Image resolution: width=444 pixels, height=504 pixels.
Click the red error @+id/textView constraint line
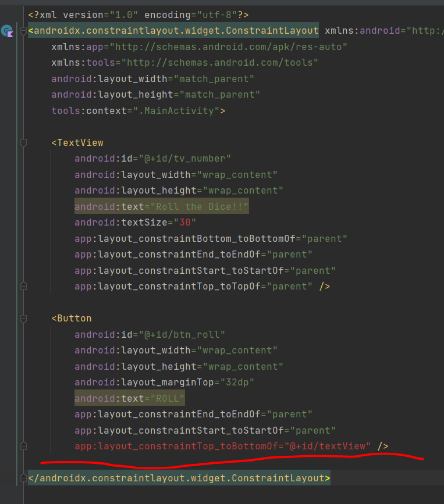click(223, 446)
